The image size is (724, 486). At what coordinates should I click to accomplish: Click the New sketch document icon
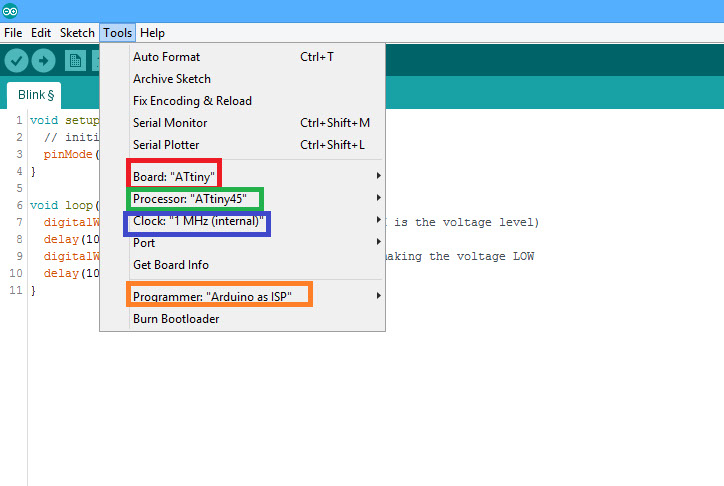pyautogui.click(x=75, y=60)
